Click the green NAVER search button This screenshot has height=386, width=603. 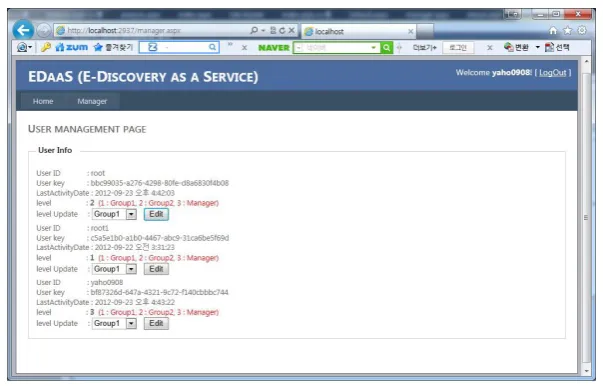coord(386,48)
